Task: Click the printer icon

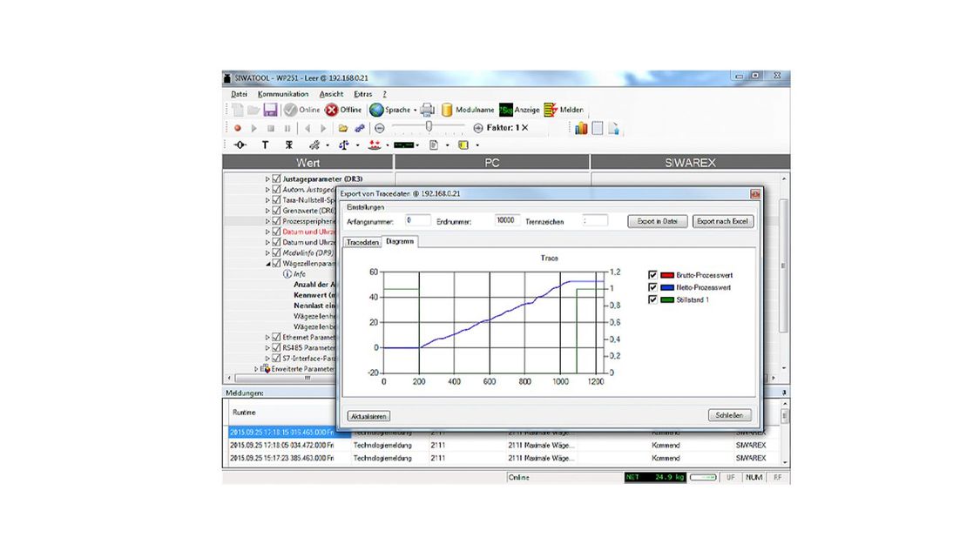Action: [427, 110]
